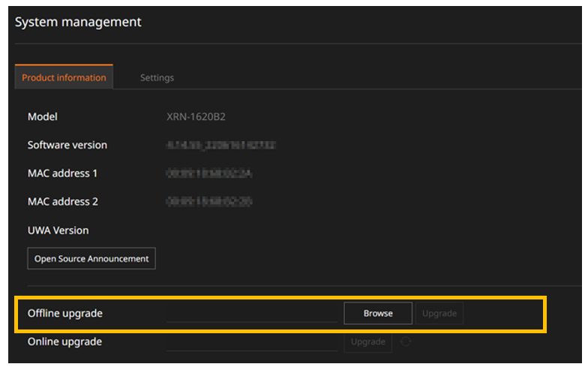Click the Upgrade button in Offline upgrade row

pos(439,313)
